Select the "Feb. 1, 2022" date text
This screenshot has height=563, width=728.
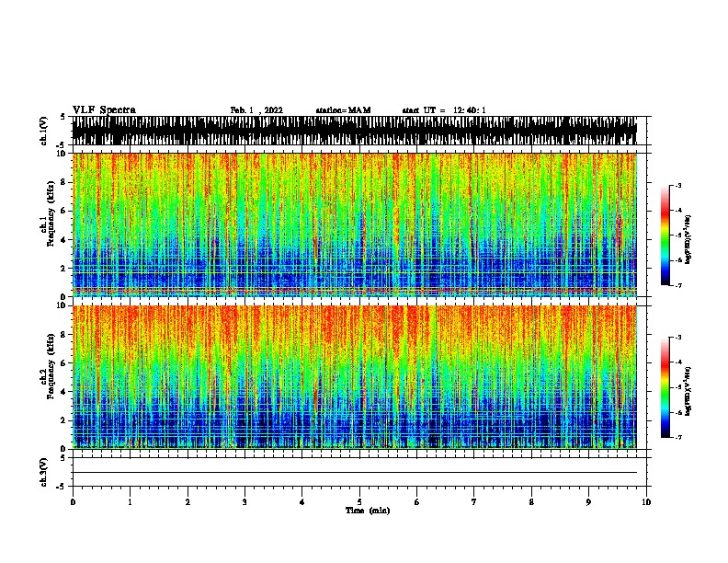pyautogui.click(x=256, y=110)
